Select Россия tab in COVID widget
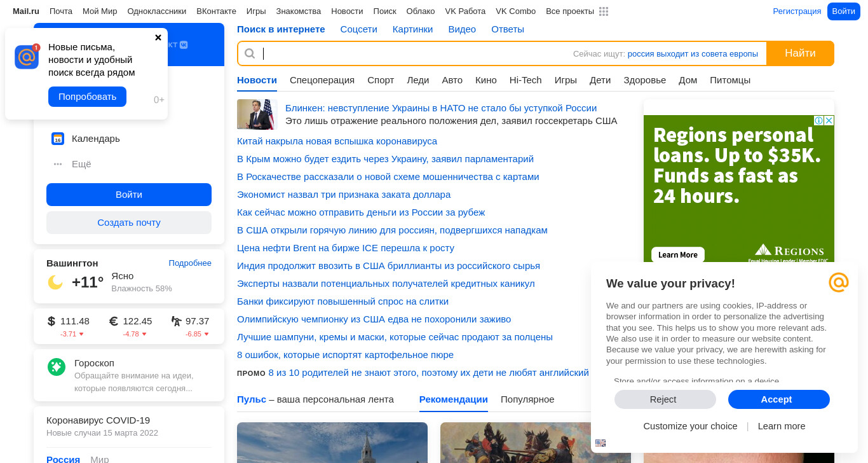This screenshot has width=868, height=463. (x=63, y=459)
